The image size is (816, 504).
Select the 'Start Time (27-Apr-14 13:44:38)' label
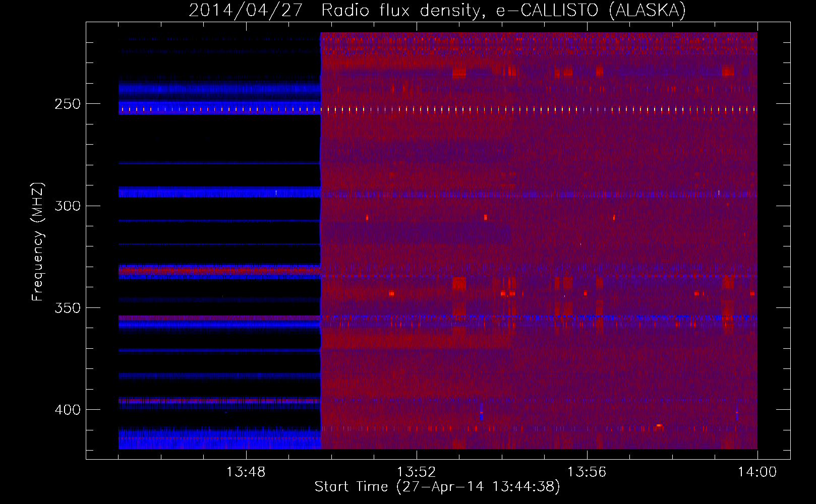[437, 487]
